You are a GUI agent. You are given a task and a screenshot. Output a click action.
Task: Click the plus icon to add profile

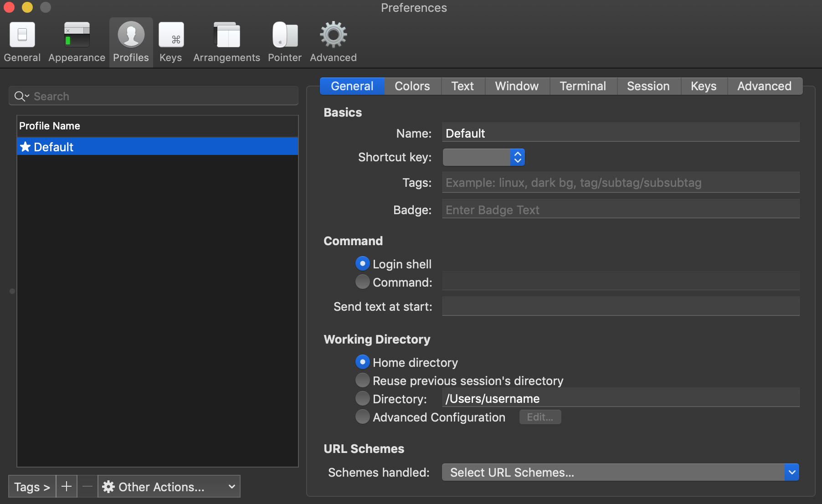67,486
